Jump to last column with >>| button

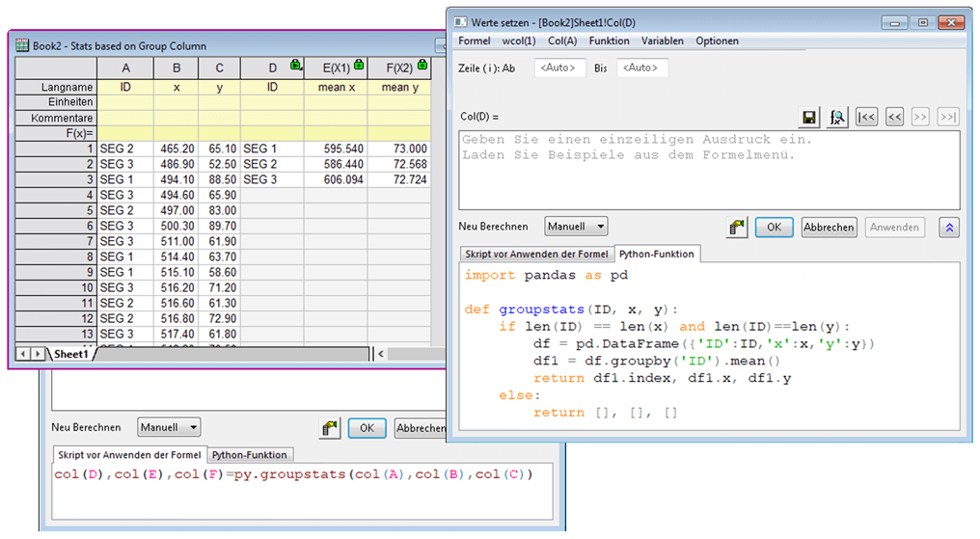(948, 117)
